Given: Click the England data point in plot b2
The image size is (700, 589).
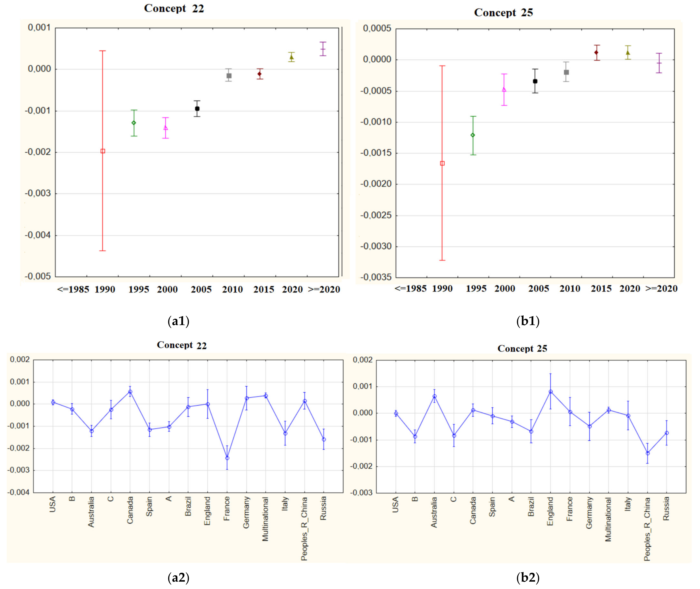Looking at the screenshot, I should [551, 392].
